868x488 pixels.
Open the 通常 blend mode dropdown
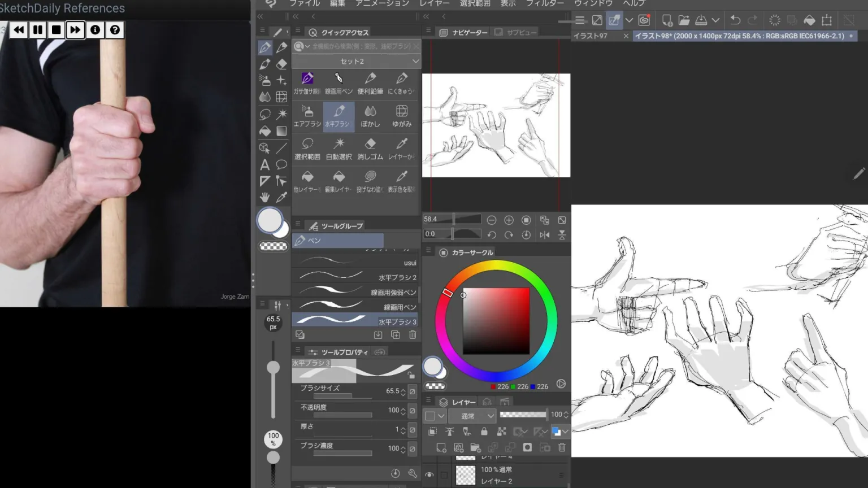[x=472, y=416]
